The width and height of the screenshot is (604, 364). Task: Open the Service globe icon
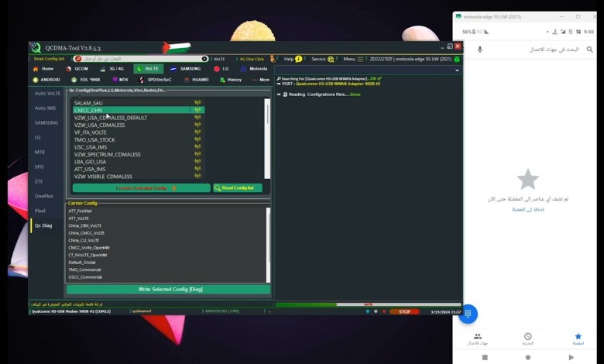tap(331, 60)
